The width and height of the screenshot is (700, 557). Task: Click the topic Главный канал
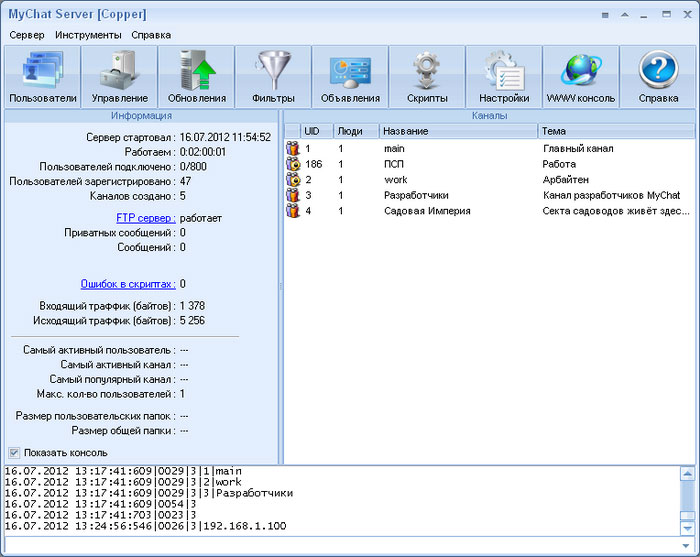click(578, 148)
